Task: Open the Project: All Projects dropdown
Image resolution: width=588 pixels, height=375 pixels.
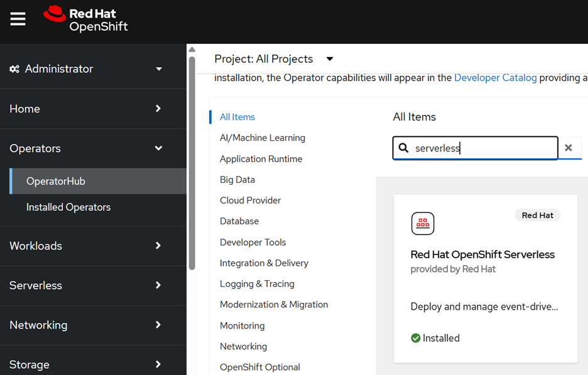Action: [274, 58]
